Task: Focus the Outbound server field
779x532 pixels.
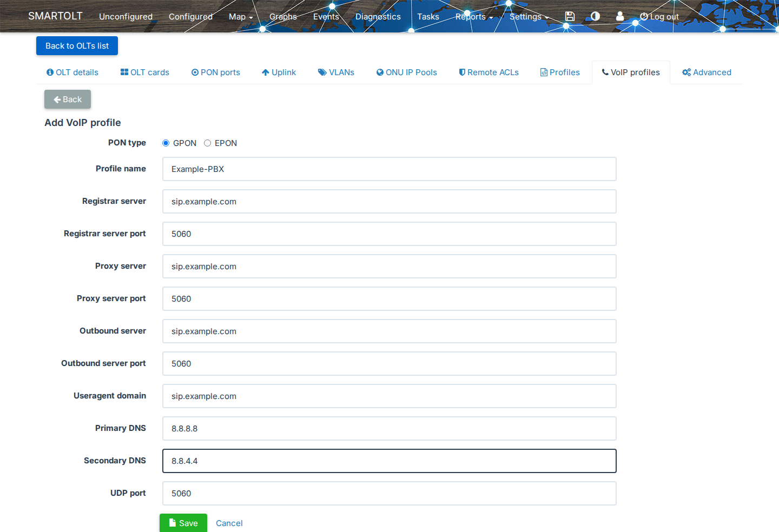Action: click(389, 331)
